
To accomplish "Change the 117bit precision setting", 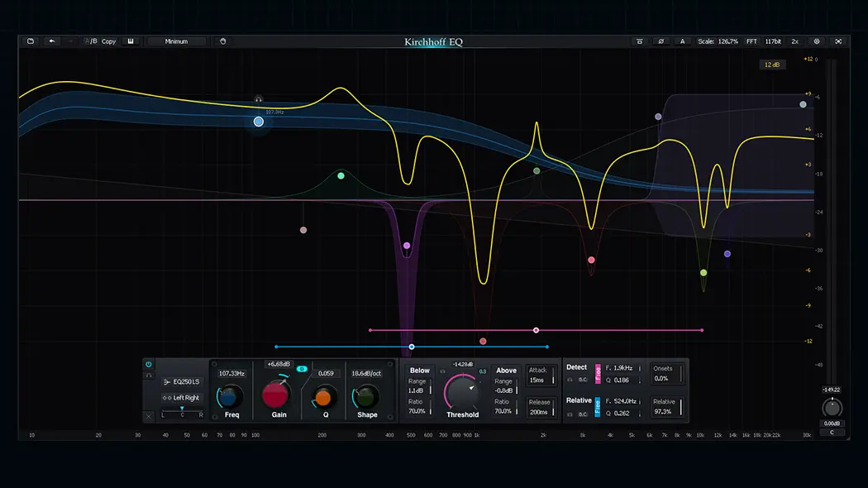I will pos(773,41).
